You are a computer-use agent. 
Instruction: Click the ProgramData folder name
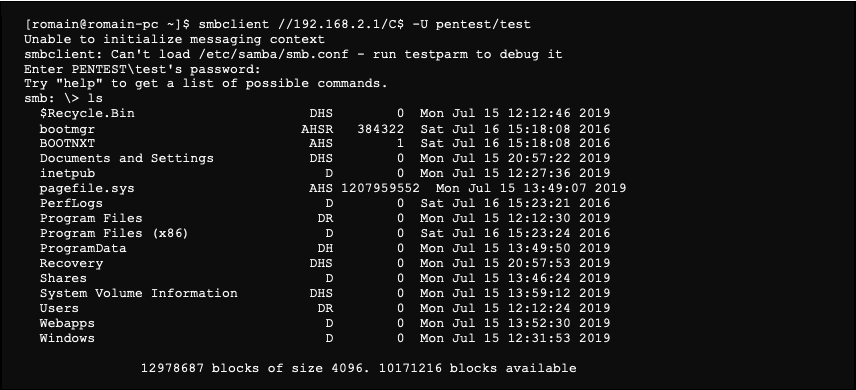click(x=83, y=249)
